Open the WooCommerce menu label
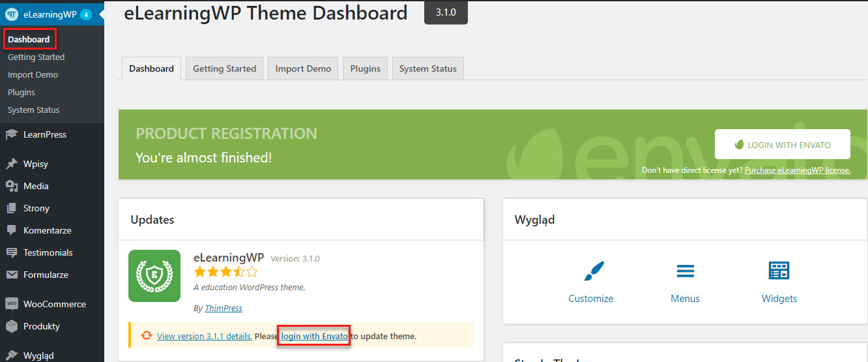This screenshot has width=868, height=362. 55,304
